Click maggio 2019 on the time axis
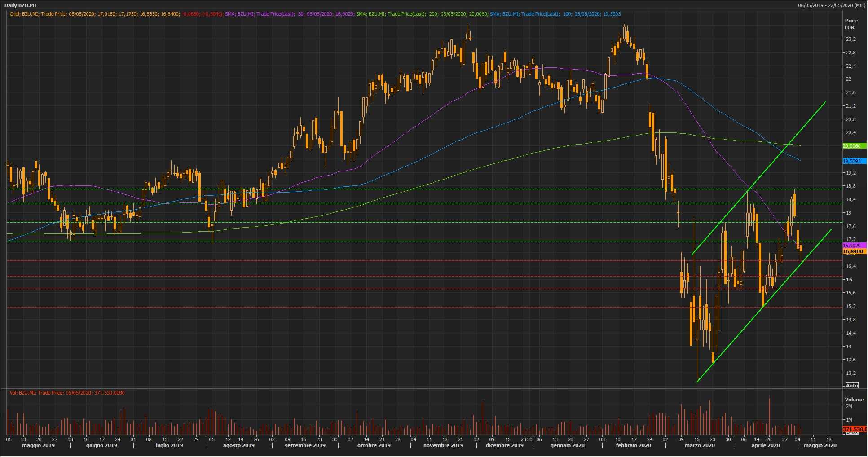The width and height of the screenshot is (868, 457). tap(38, 445)
